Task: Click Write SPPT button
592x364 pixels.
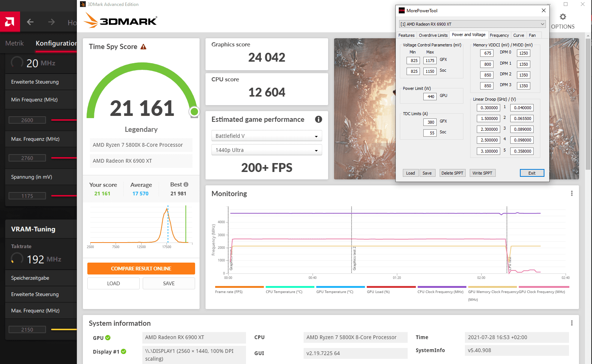Action: (x=482, y=173)
